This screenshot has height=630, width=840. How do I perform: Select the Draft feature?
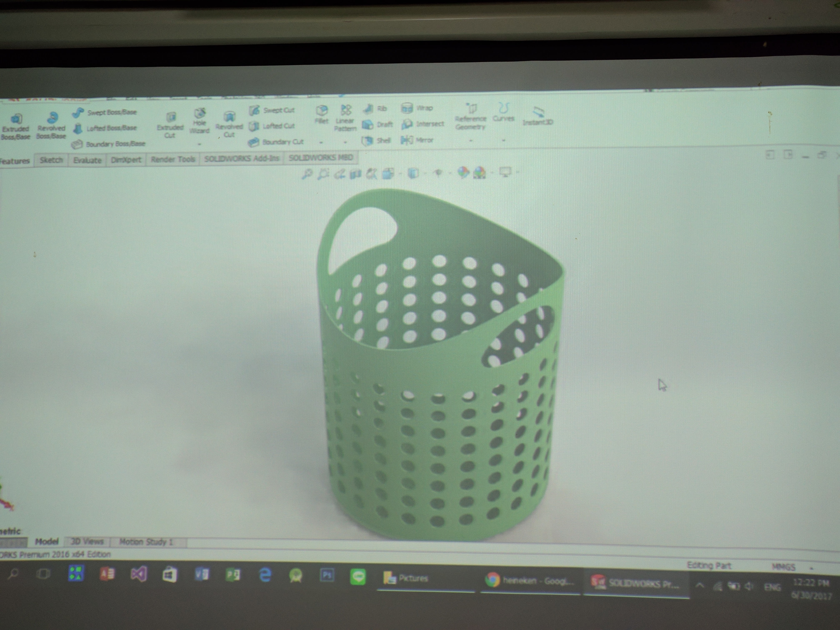click(x=377, y=125)
